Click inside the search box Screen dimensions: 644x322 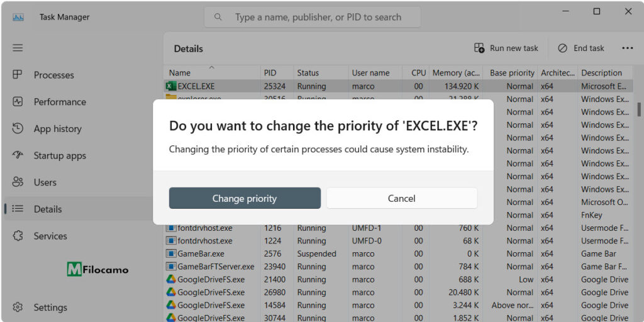click(312, 17)
